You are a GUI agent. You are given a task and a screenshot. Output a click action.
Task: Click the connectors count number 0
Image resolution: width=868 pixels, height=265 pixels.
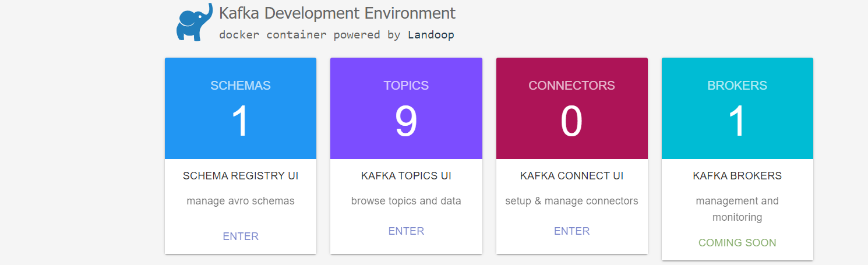point(571,121)
